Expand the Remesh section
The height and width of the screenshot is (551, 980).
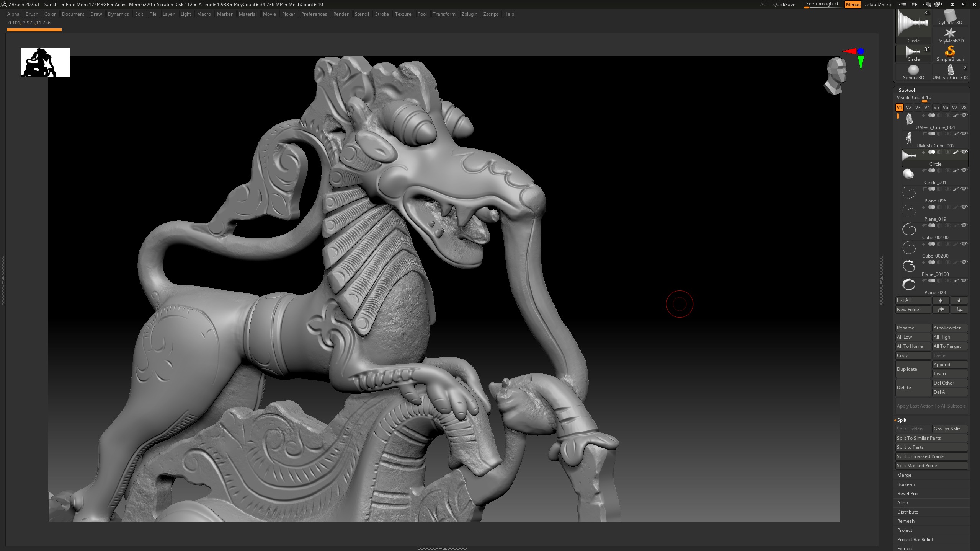906,521
